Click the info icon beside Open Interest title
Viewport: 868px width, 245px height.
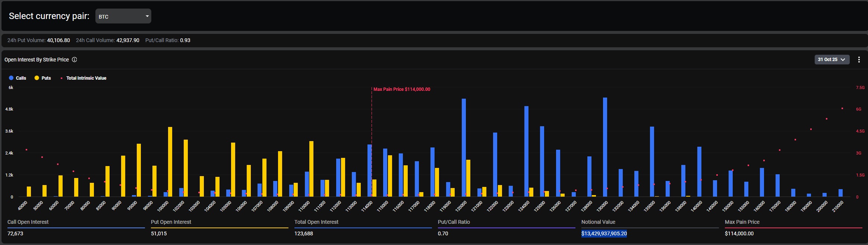tap(75, 60)
